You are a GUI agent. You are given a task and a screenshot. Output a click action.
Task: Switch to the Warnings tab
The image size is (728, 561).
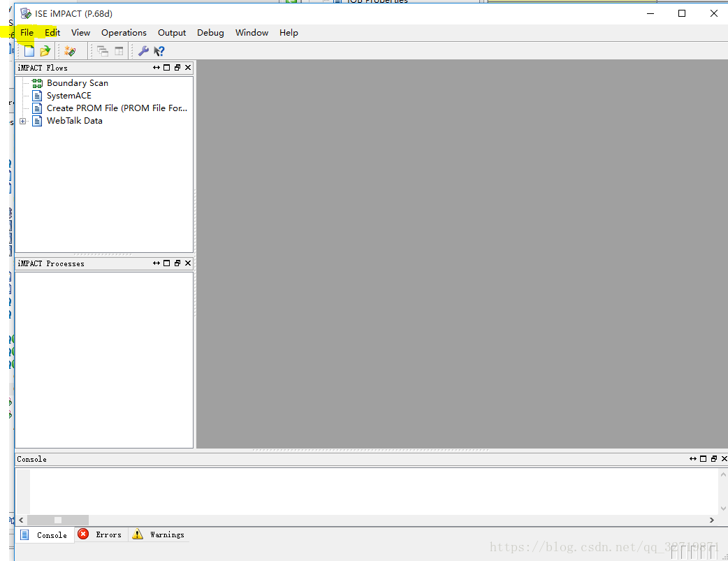click(159, 534)
